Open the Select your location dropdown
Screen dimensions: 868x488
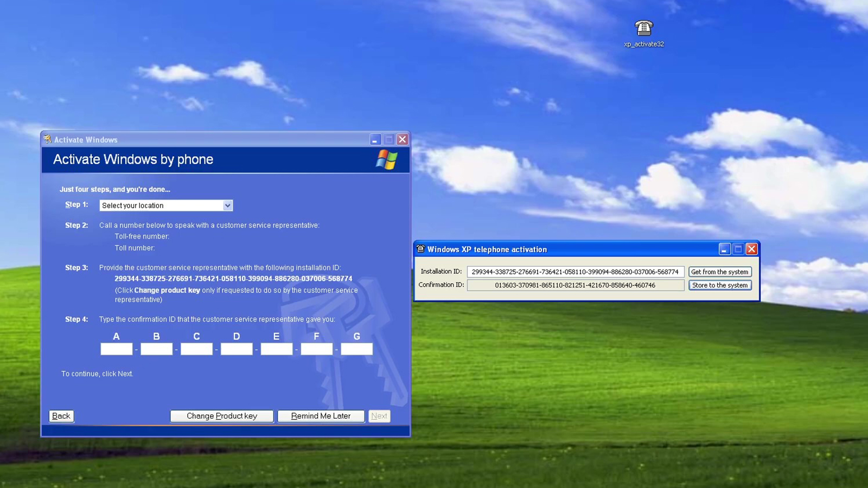pyautogui.click(x=166, y=206)
